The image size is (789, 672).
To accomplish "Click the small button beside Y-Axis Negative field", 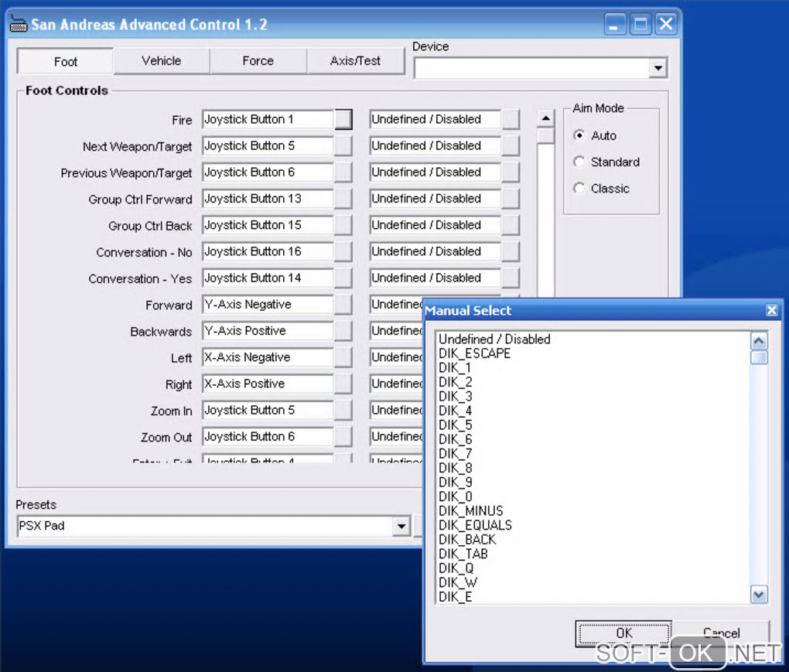I will click(343, 305).
